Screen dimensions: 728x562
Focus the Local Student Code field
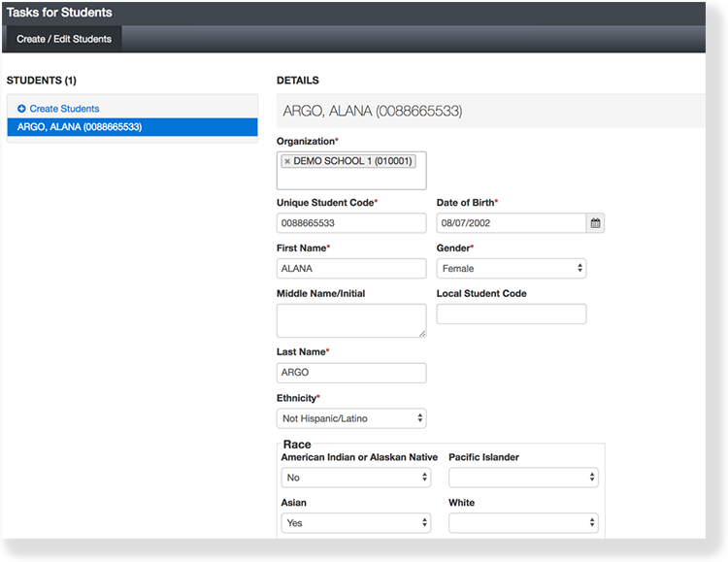pyautogui.click(x=511, y=314)
